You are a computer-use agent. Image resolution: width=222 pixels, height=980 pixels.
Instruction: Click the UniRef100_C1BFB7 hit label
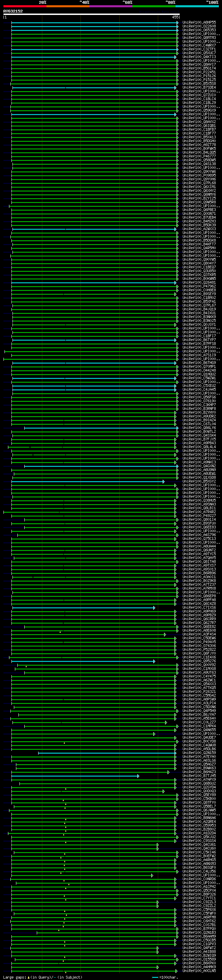(199, 129)
